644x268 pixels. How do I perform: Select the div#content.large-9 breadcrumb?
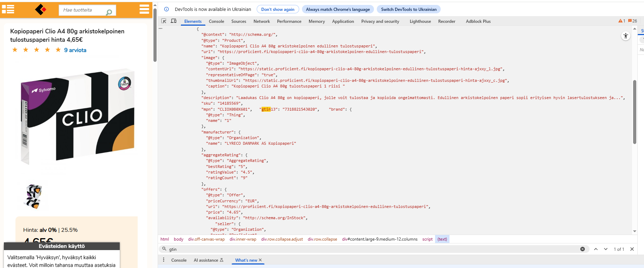380,239
